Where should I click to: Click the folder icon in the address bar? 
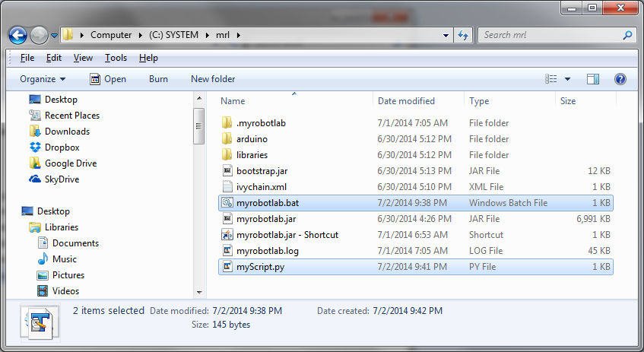point(68,35)
